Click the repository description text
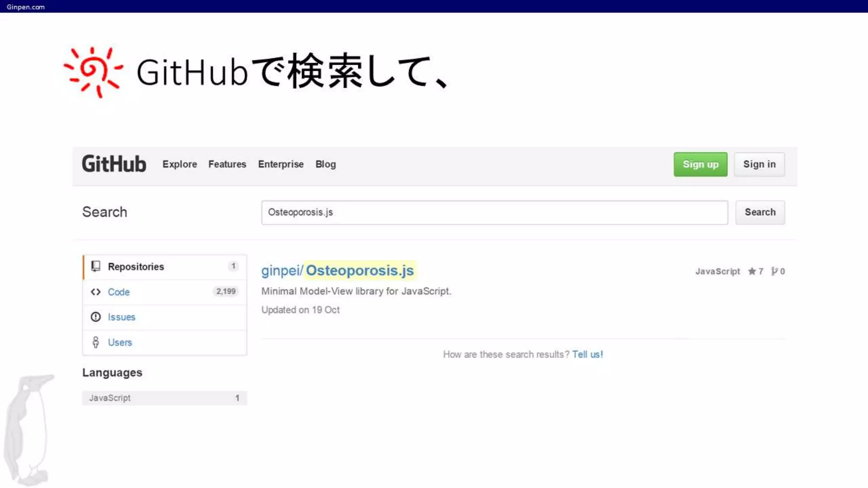This screenshot has height=488, width=868. pos(356,291)
